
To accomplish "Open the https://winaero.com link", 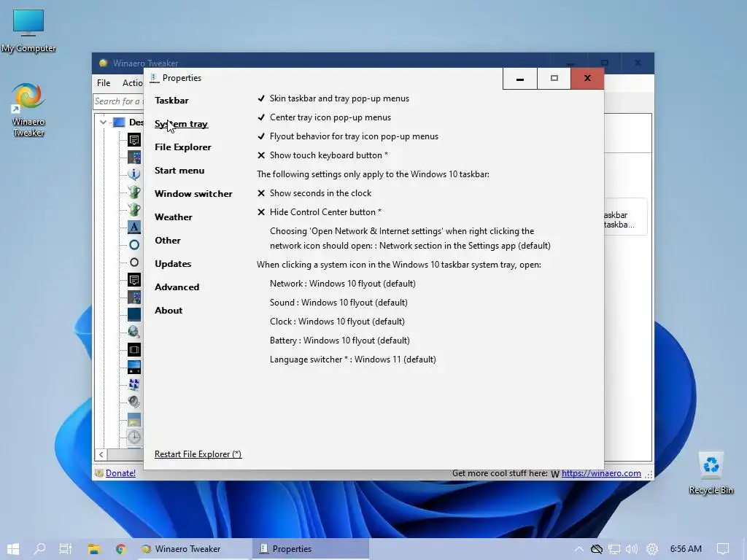I will pyautogui.click(x=601, y=472).
